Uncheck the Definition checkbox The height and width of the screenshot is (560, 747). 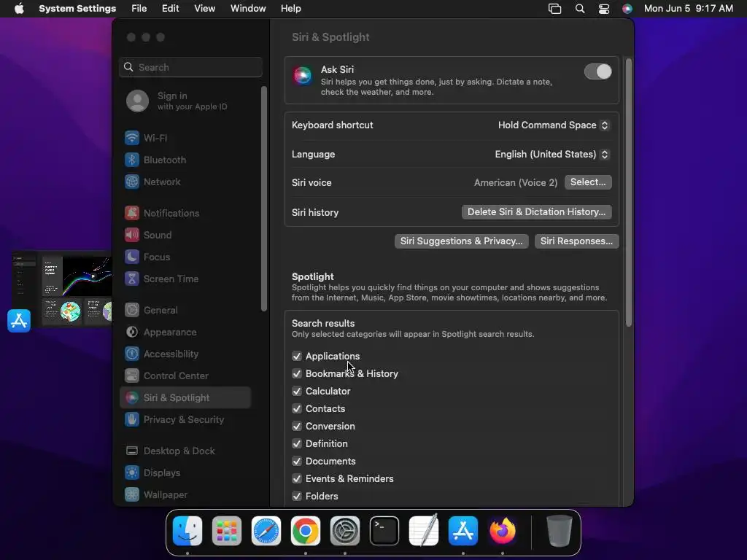297,444
